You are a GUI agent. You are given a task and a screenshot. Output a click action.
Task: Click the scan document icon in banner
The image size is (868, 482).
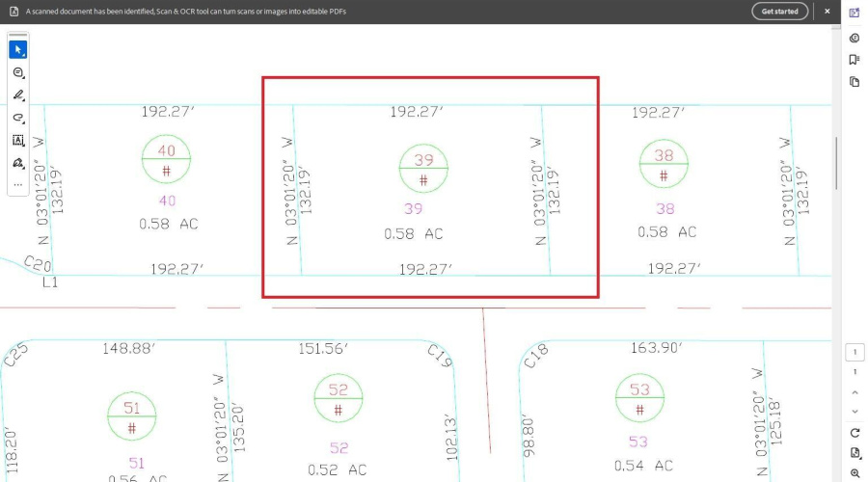[x=14, y=11]
